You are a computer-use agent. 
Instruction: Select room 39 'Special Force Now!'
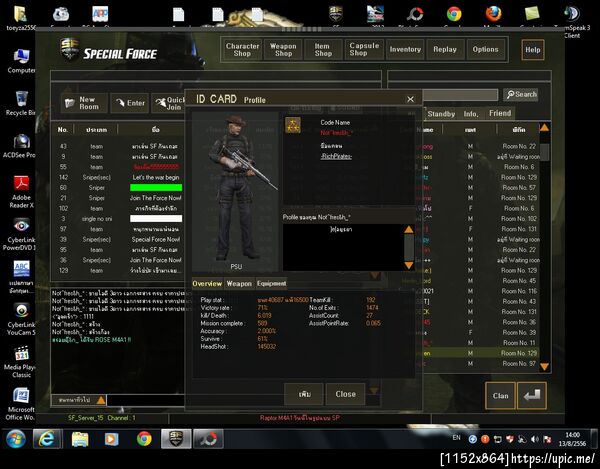pyautogui.click(x=119, y=239)
